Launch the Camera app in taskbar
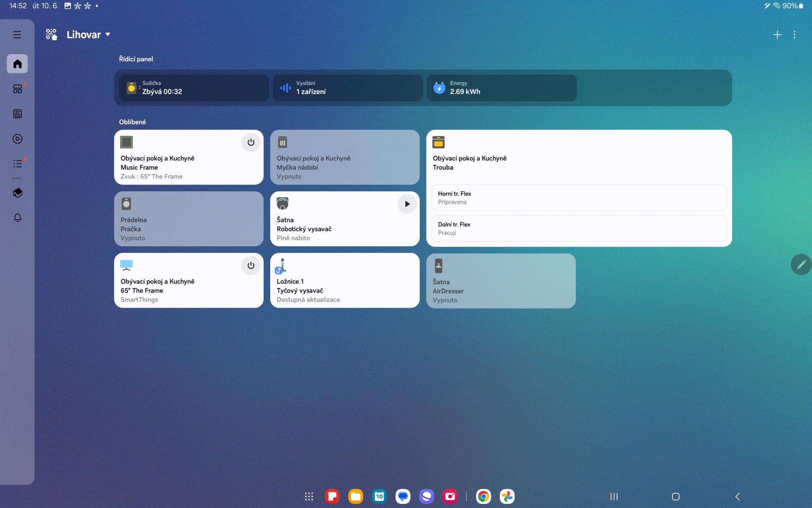Viewport: 812px width, 508px height. pos(450,497)
